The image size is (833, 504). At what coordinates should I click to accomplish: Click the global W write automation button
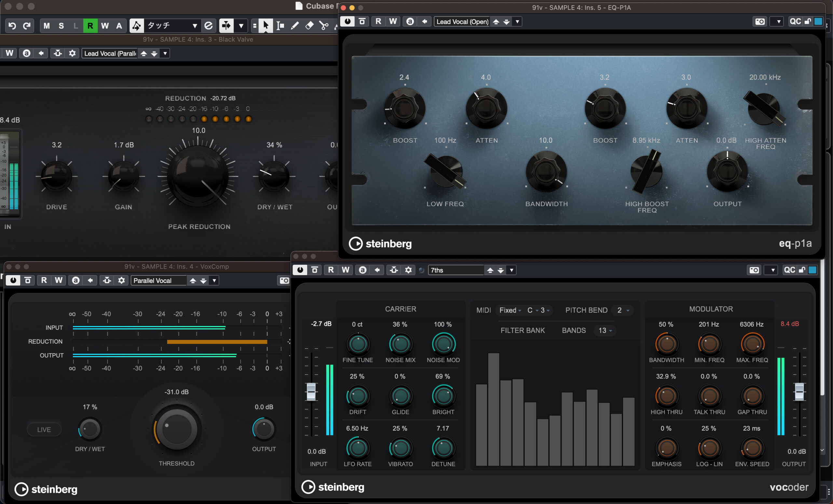(105, 26)
